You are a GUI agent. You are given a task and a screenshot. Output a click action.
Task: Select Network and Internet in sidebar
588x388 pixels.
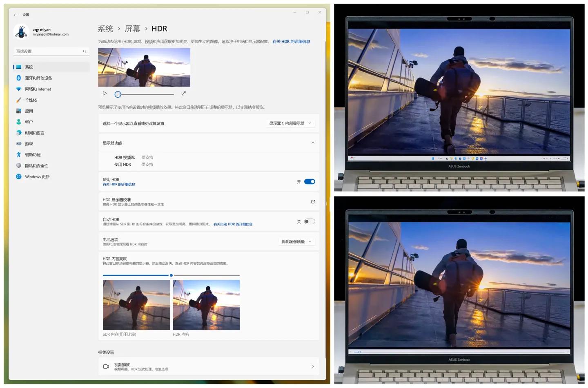click(38, 89)
